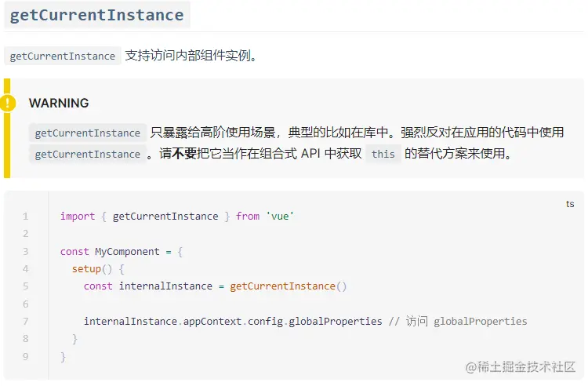The width and height of the screenshot is (588, 386).
Task: Click the yellow warning exclamation icon
Action: point(8,103)
